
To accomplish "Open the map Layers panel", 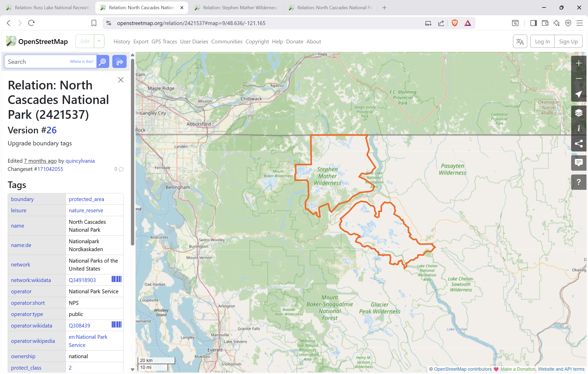I will 579,113.
